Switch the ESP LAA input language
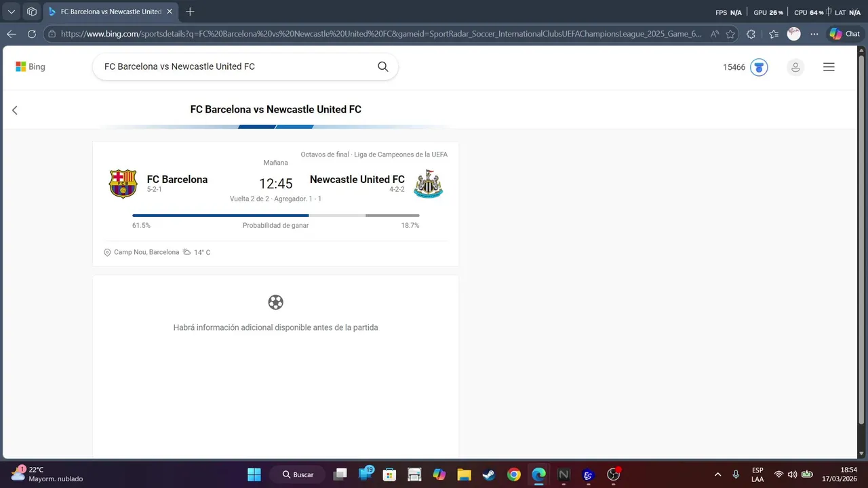868x488 pixels. point(757,474)
